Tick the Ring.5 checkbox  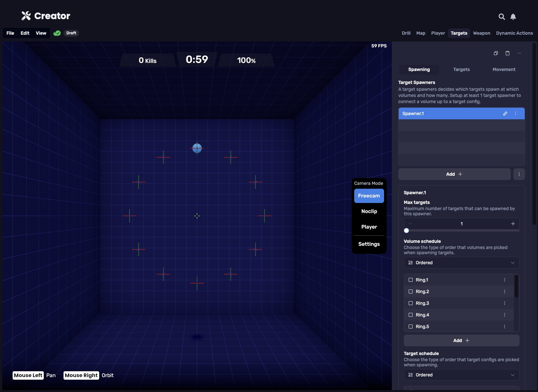(x=411, y=327)
